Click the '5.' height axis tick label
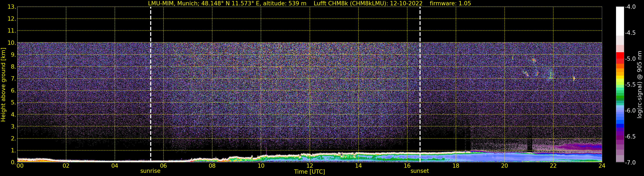 tap(13, 103)
